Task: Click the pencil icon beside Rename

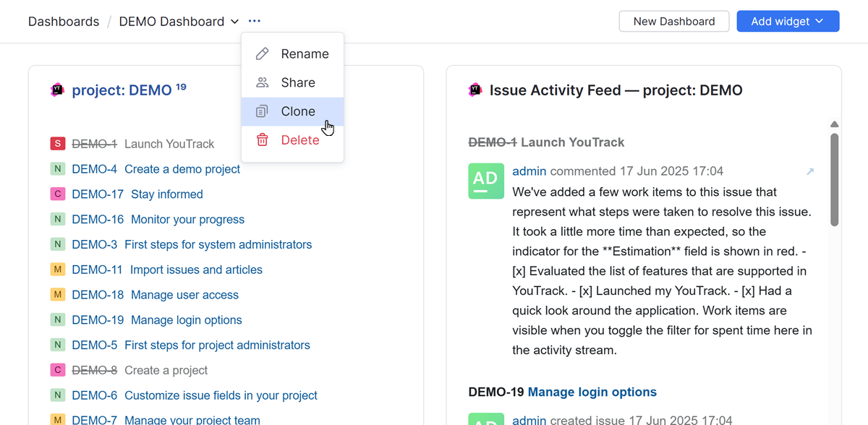Action: click(x=263, y=54)
